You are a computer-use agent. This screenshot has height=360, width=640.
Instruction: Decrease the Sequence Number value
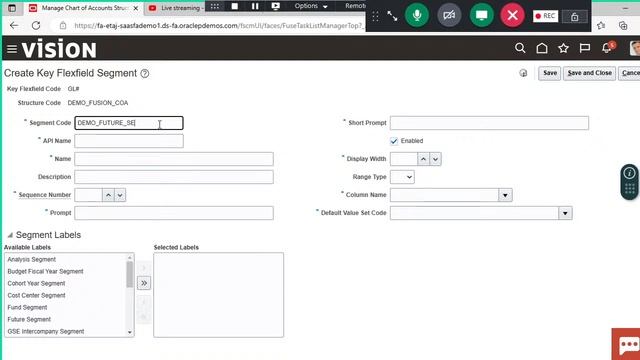click(120, 195)
